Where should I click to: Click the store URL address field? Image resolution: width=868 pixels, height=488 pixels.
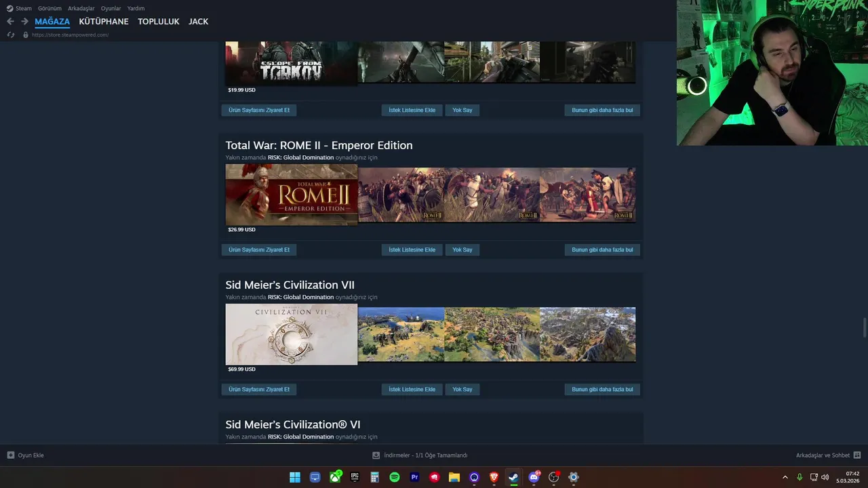click(x=70, y=35)
